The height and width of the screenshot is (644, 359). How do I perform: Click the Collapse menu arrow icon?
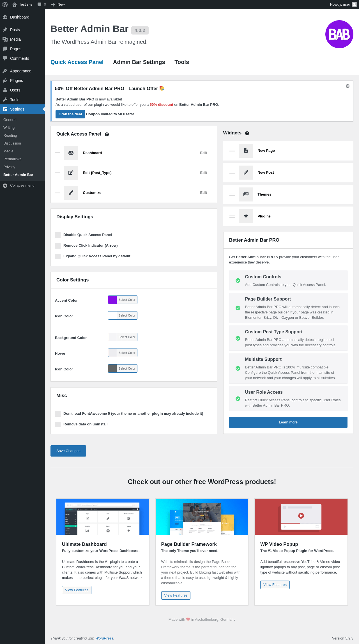(5, 185)
